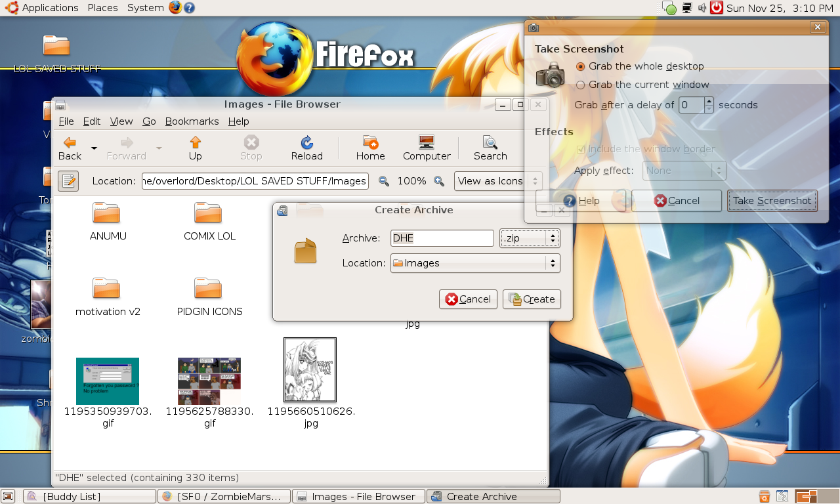Click the Location path field
Image resolution: width=840 pixels, height=504 pixels.
point(255,181)
